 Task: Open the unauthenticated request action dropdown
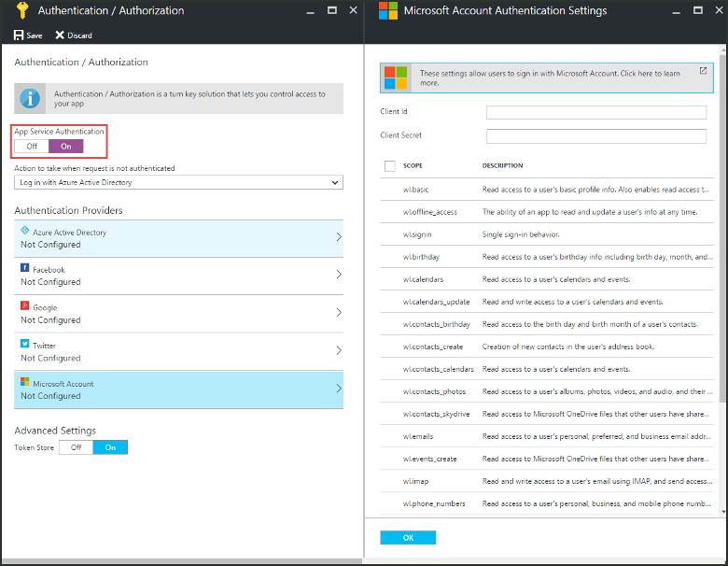point(179,182)
